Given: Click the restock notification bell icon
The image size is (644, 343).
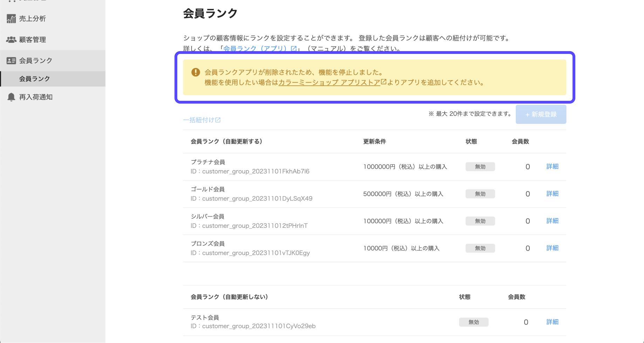Looking at the screenshot, I should (11, 97).
